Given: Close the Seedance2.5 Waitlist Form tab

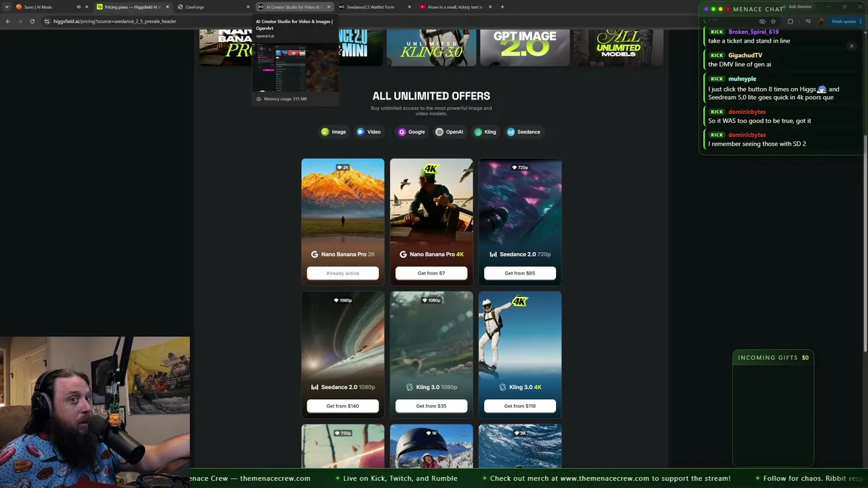Looking at the screenshot, I should [410, 7].
